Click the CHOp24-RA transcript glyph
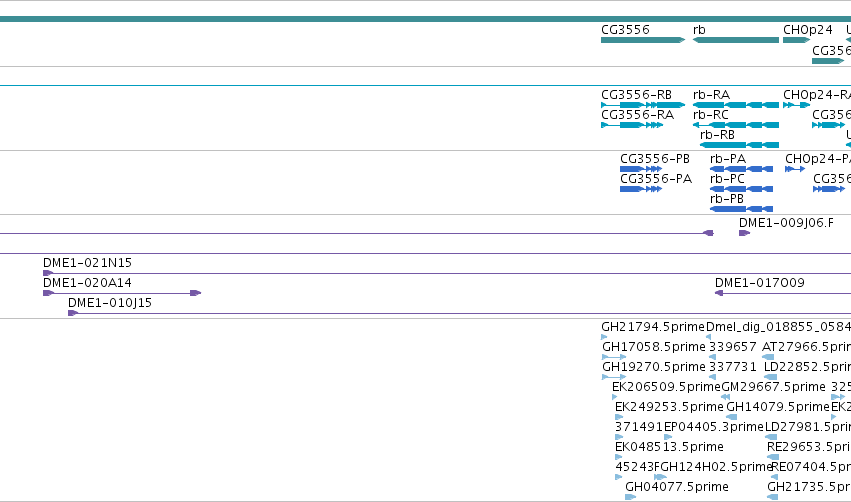The width and height of the screenshot is (851, 502). tap(797, 105)
